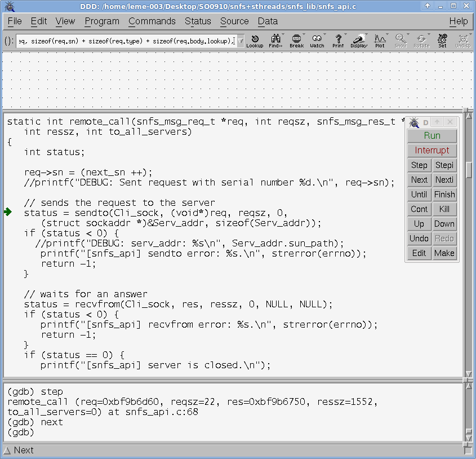Click the dotted data display area
The width and height of the screenshot is (476, 459).
pos(237,80)
